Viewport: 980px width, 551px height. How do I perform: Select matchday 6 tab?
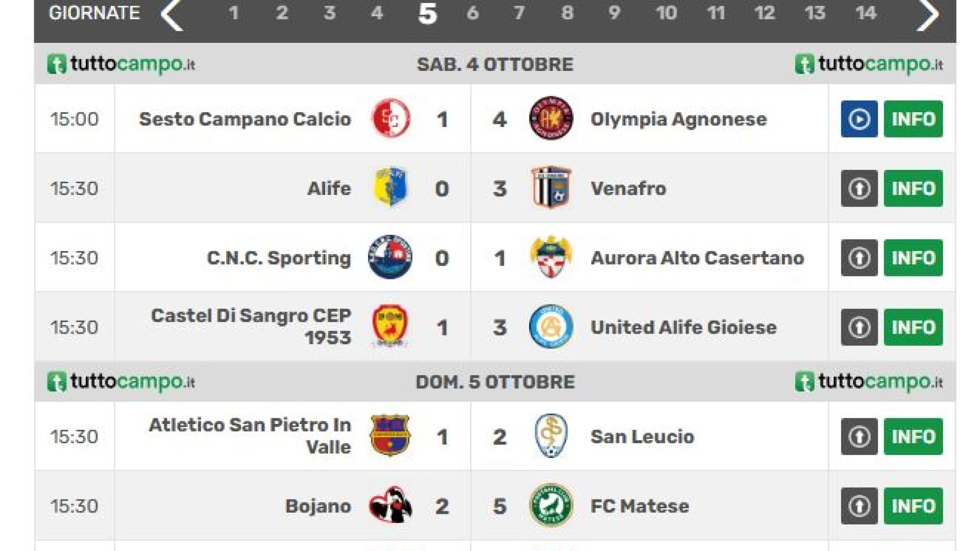click(473, 13)
